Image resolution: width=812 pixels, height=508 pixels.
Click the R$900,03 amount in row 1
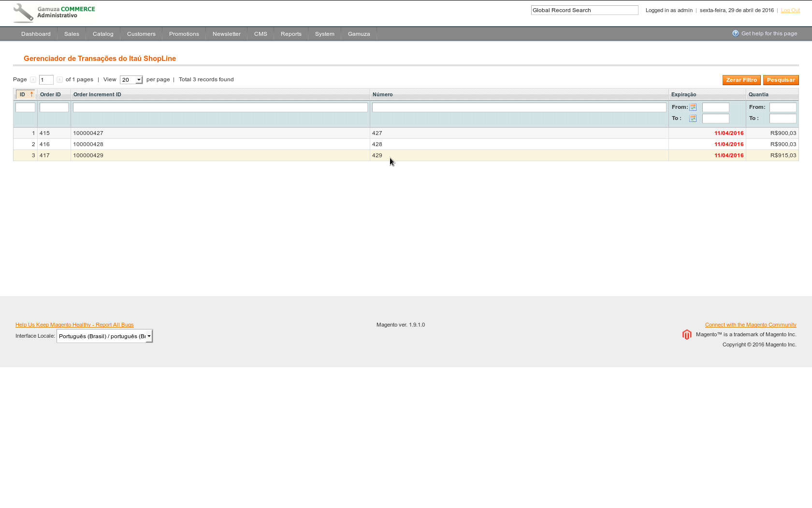[x=783, y=133]
